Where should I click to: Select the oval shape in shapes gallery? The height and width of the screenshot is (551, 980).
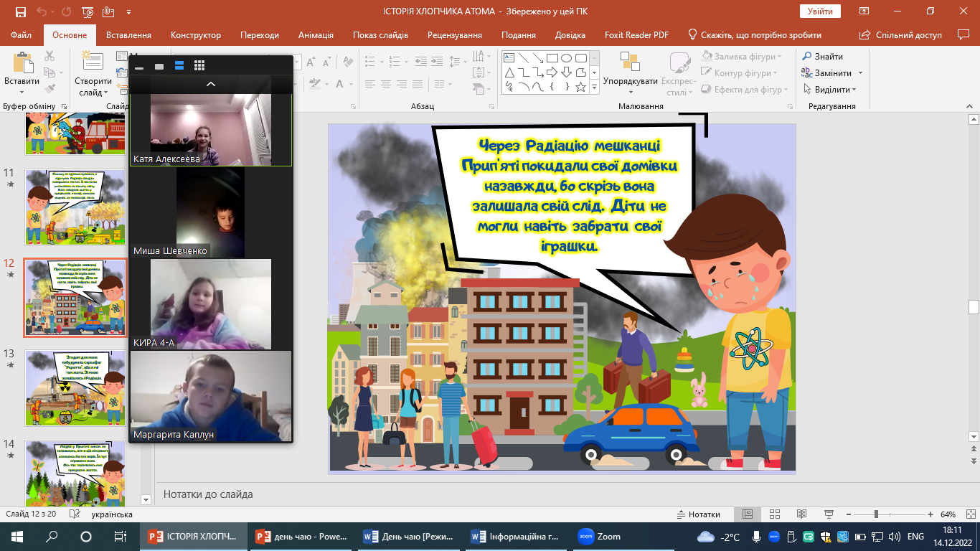point(566,58)
